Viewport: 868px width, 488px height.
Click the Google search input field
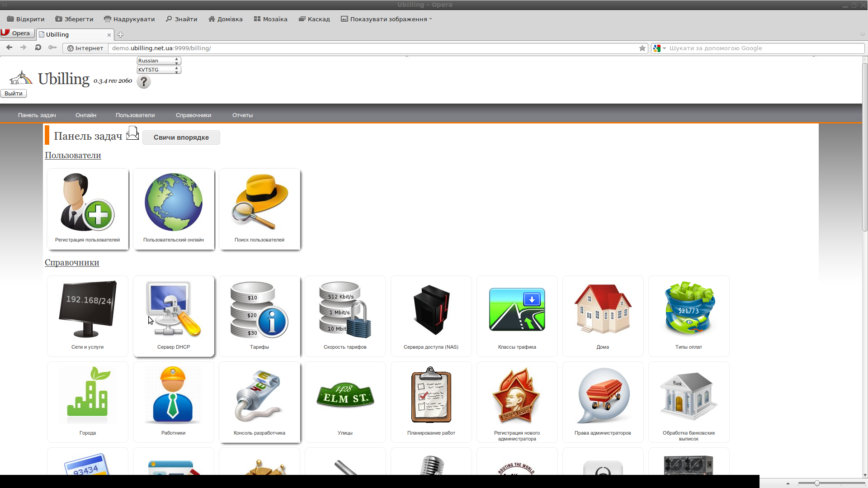point(766,48)
